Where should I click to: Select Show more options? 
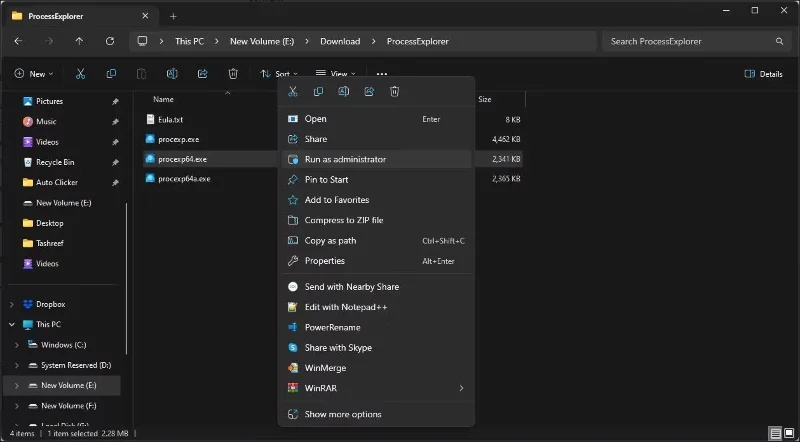coord(377,414)
